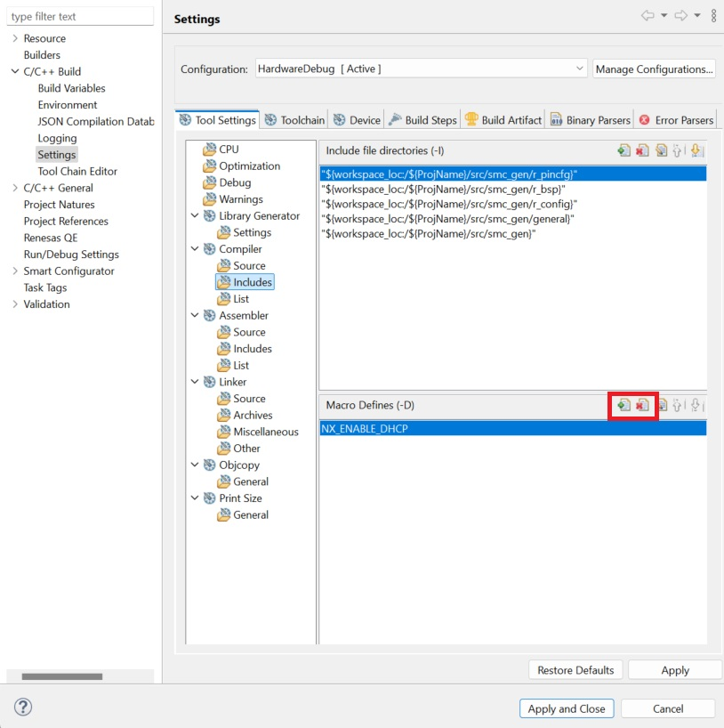Collapse the Objcopy node
This screenshot has width=724, height=728.
click(x=195, y=465)
